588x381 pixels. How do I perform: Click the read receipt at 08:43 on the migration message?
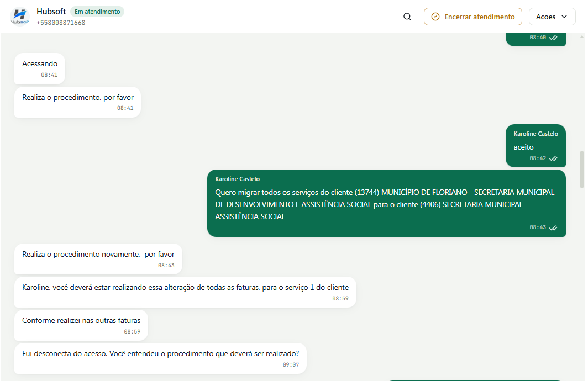click(553, 228)
